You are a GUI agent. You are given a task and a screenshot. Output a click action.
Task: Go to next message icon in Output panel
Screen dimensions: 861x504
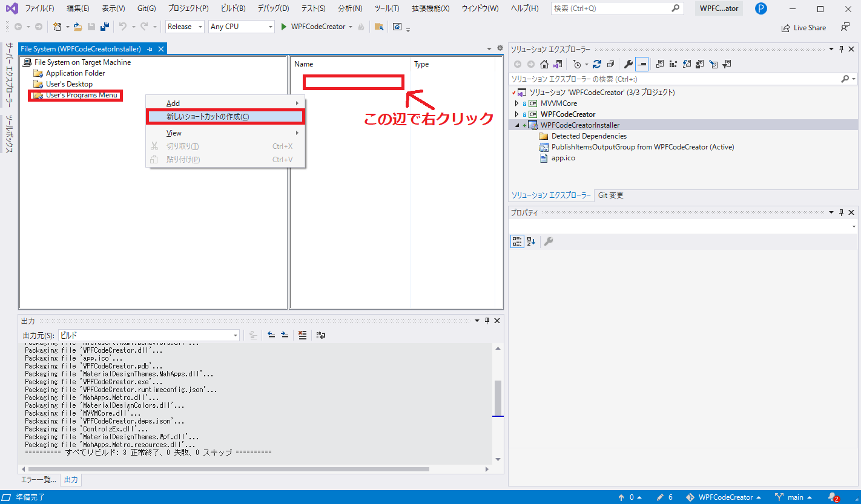(285, 335)
